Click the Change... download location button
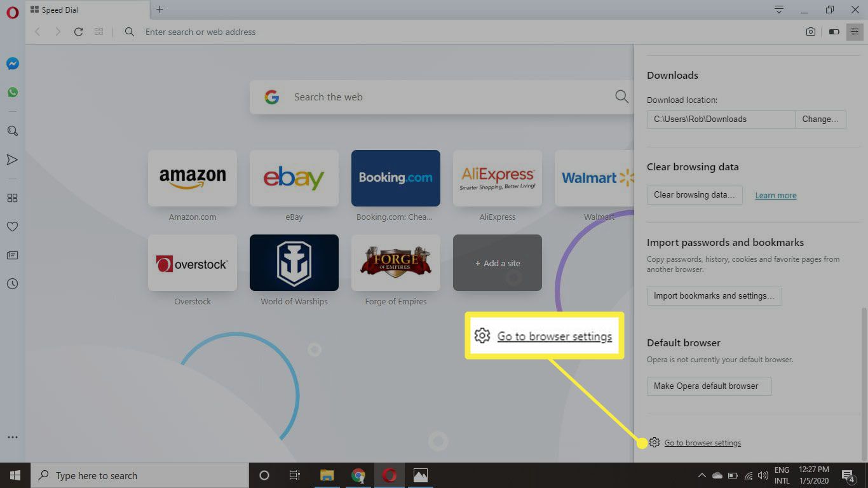The image size is (868, 488). [x=820, y=119]
